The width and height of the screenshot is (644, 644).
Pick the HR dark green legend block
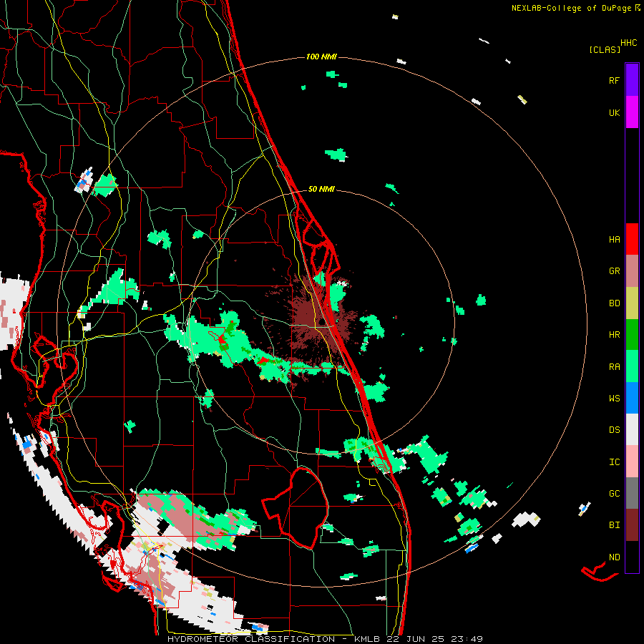click(632, 335)
